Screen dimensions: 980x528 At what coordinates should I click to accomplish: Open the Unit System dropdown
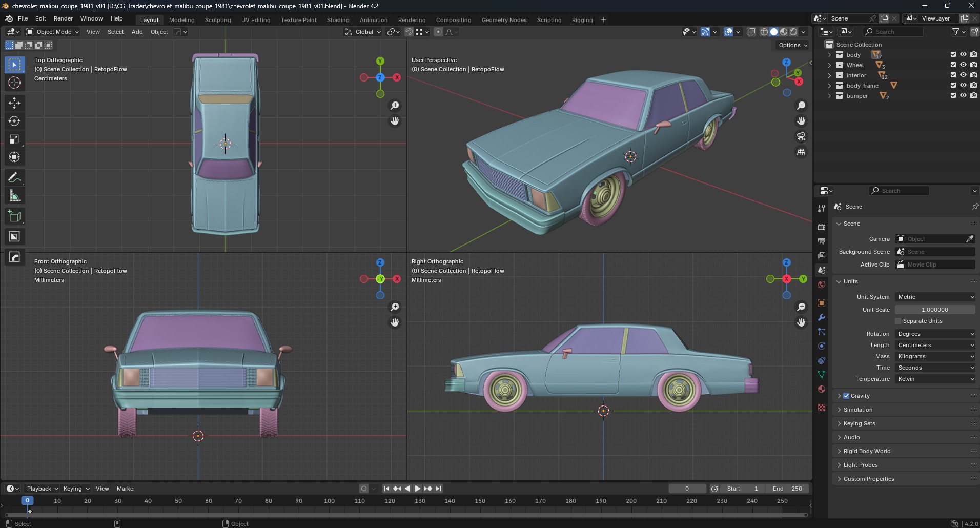pos(935,297)
